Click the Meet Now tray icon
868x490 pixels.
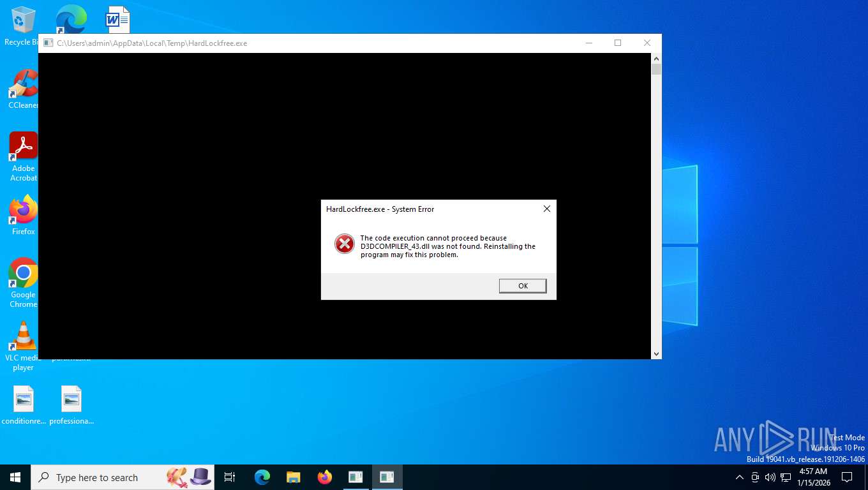click(755, 477)
